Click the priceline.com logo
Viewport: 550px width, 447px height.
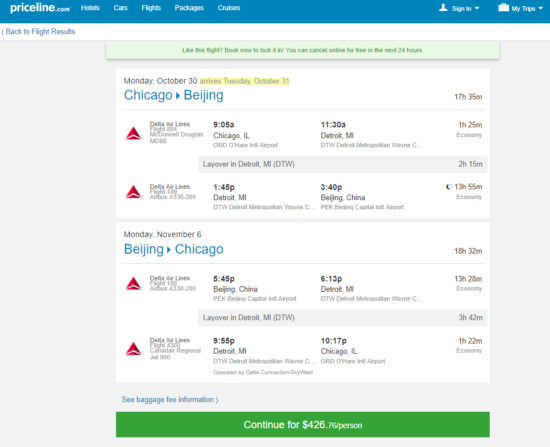(x=40, y=8)
